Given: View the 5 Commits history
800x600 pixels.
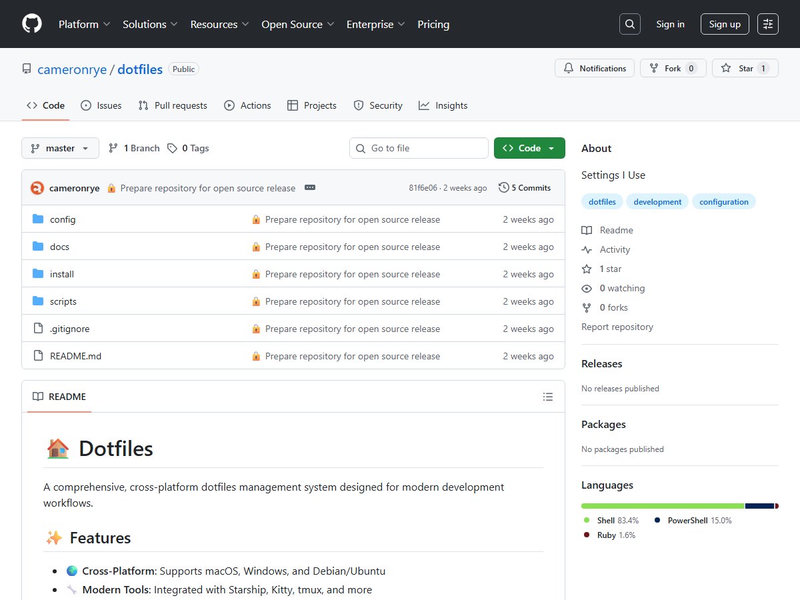Looking at the screenshot, I should tap(526, 188).
